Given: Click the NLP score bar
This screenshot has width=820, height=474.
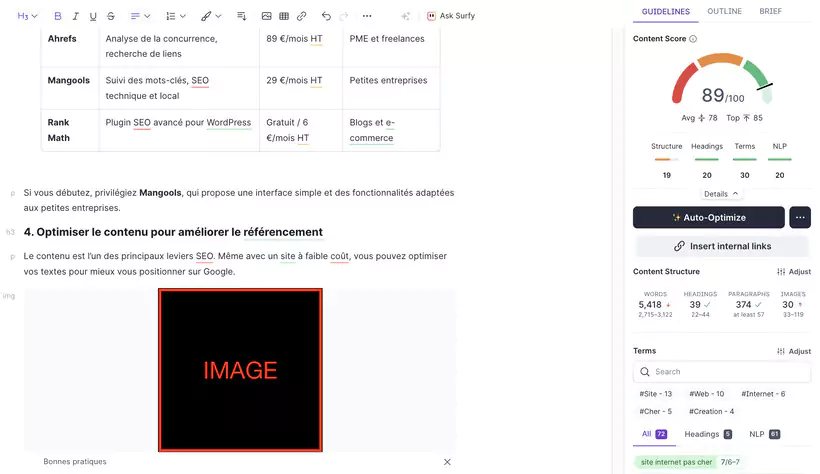Looking at the screenshot, I should coord(780,160).
